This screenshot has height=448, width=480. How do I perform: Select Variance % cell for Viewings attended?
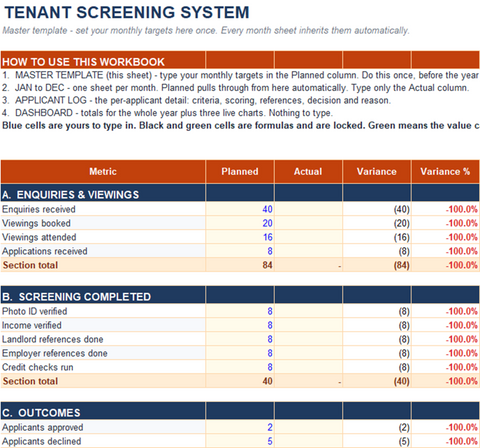tap(446, 237)
